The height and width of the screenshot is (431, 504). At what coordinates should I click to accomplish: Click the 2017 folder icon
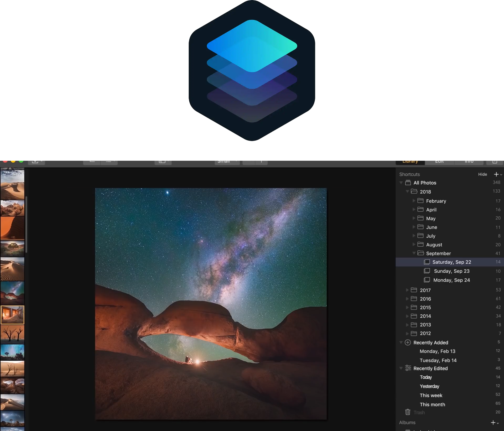pos(414,290)
